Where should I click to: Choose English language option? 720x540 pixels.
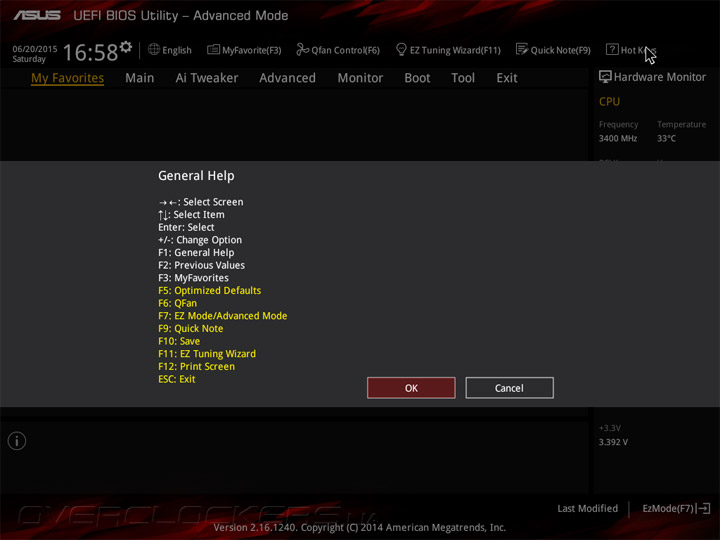177,50
